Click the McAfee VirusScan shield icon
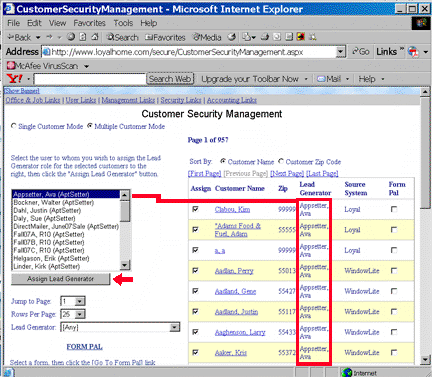Screen dimensions: 432x377 [11, 66]
